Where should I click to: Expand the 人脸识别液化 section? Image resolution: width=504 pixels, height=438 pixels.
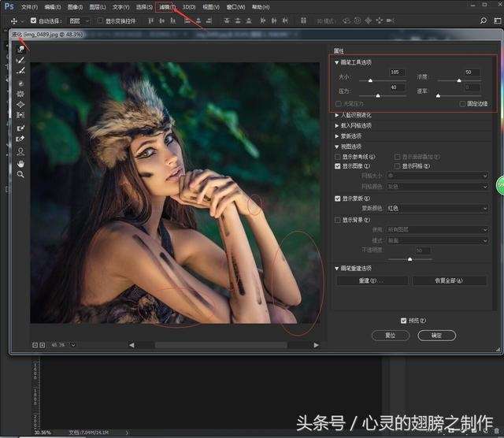[337, 116]
